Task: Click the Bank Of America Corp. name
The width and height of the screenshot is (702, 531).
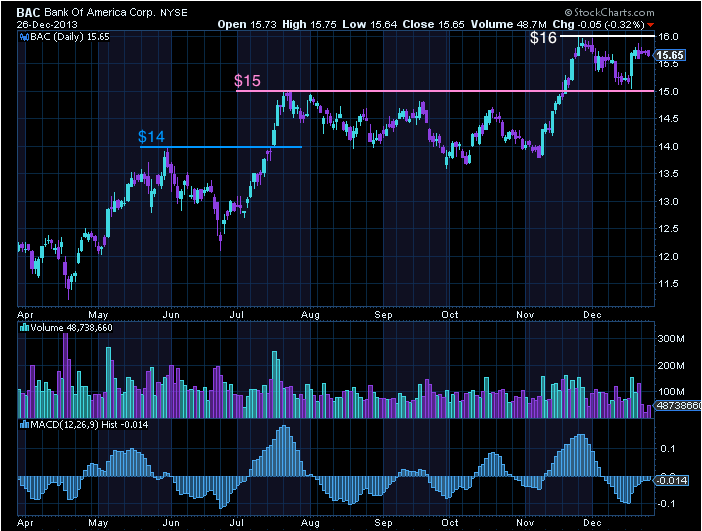Action: point(101,13)
